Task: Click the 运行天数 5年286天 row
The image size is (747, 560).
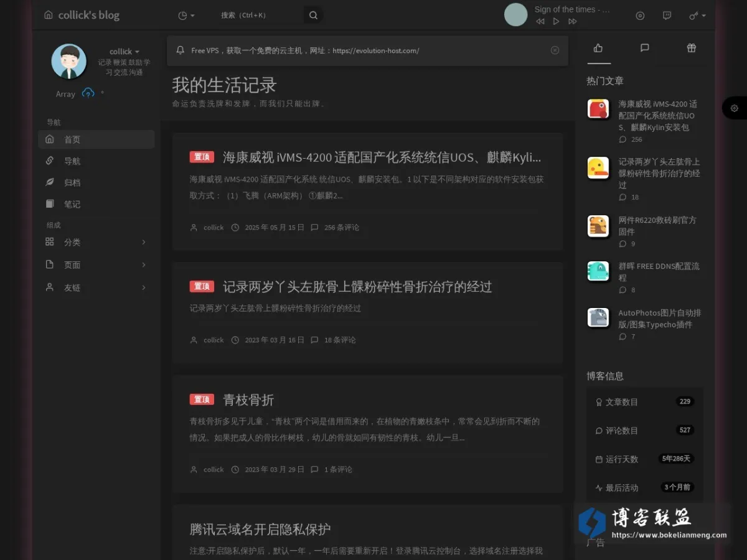Action: pyautogui.click(x=645, y=459)
